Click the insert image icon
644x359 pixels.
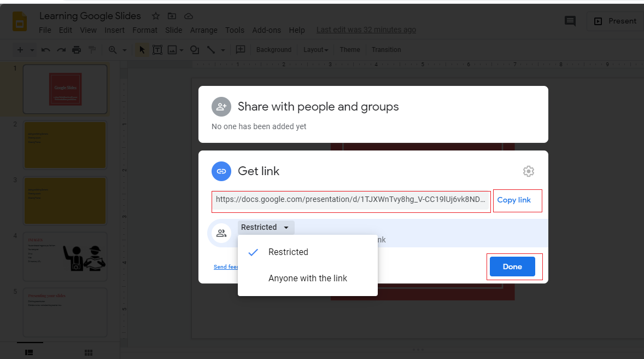point(172,50)
